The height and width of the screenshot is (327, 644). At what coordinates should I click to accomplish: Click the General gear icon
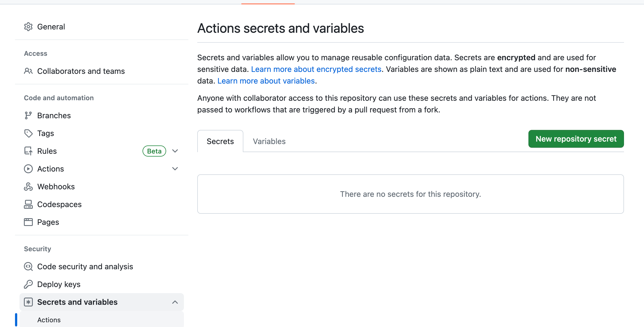point(28,27)
